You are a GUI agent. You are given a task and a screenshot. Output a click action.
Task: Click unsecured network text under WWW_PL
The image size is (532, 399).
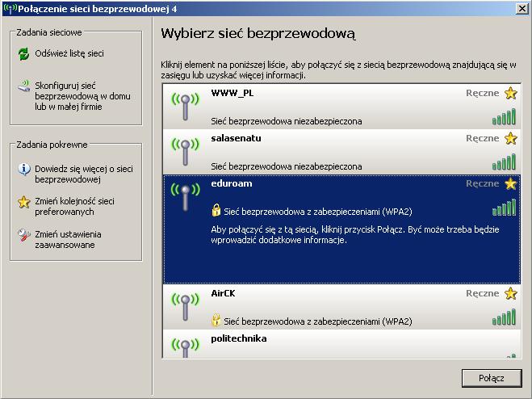287,121
